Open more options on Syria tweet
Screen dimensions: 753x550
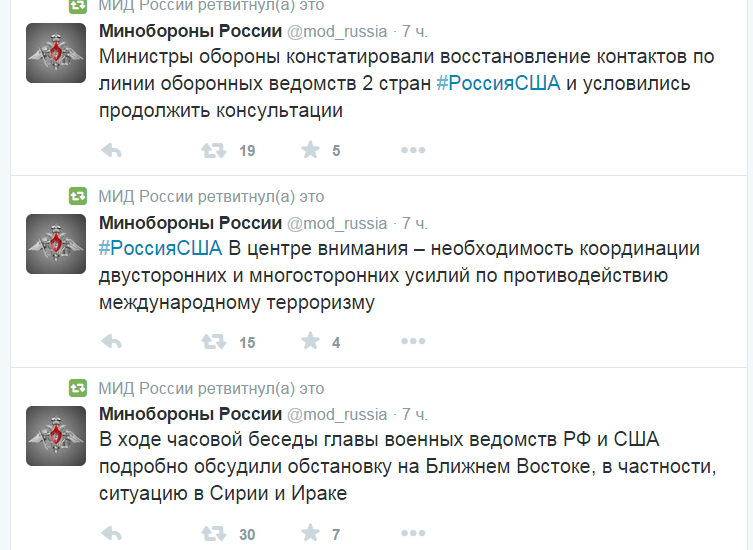point(413,534)
